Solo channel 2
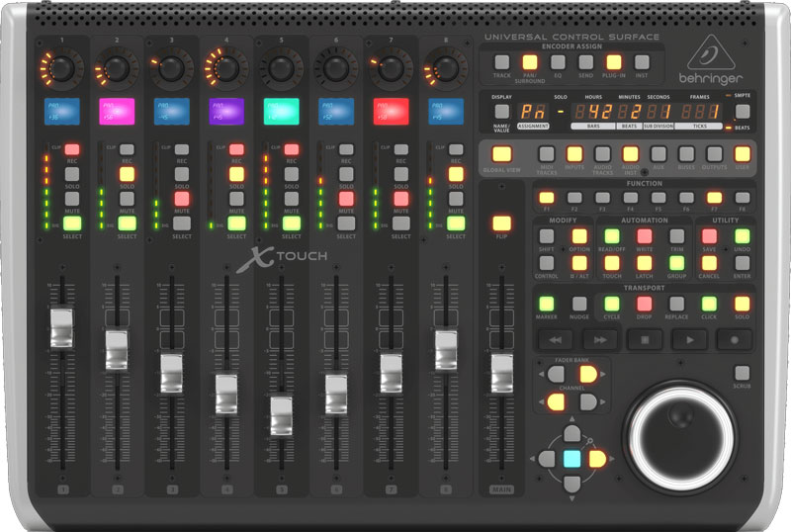The width and height of the screenshot is (791, 532). tap(127, 174)
